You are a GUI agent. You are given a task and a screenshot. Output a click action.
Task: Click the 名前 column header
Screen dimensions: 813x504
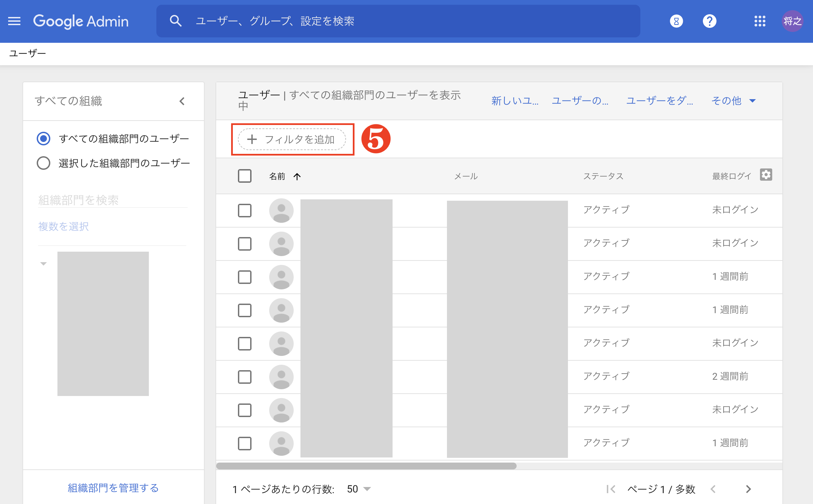(277, 176)
